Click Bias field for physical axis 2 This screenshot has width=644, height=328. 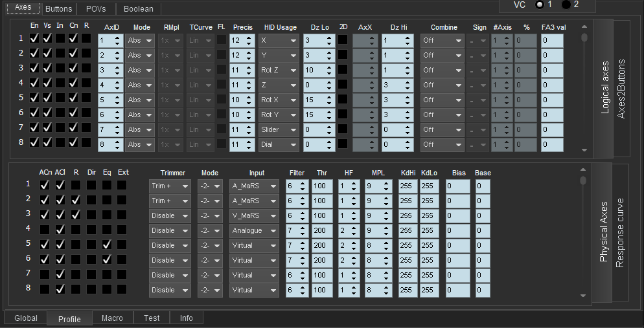(x=457, y=201)
